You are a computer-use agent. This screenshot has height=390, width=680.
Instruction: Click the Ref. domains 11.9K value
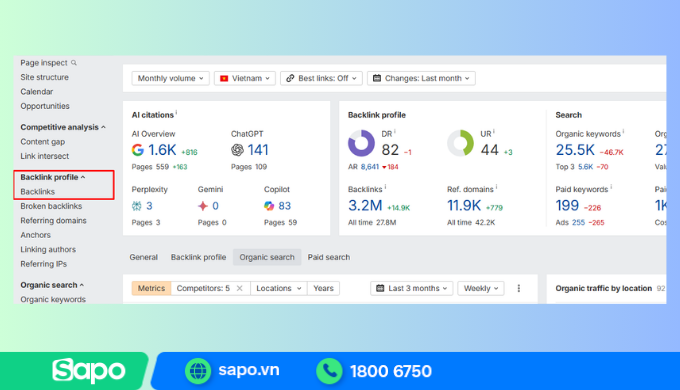pos(464,206)
